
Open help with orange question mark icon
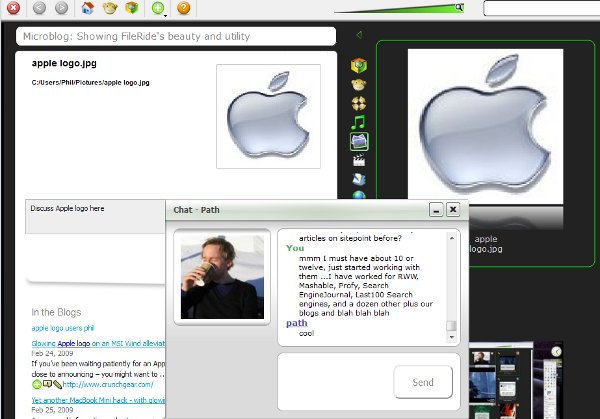coord(184,8)
